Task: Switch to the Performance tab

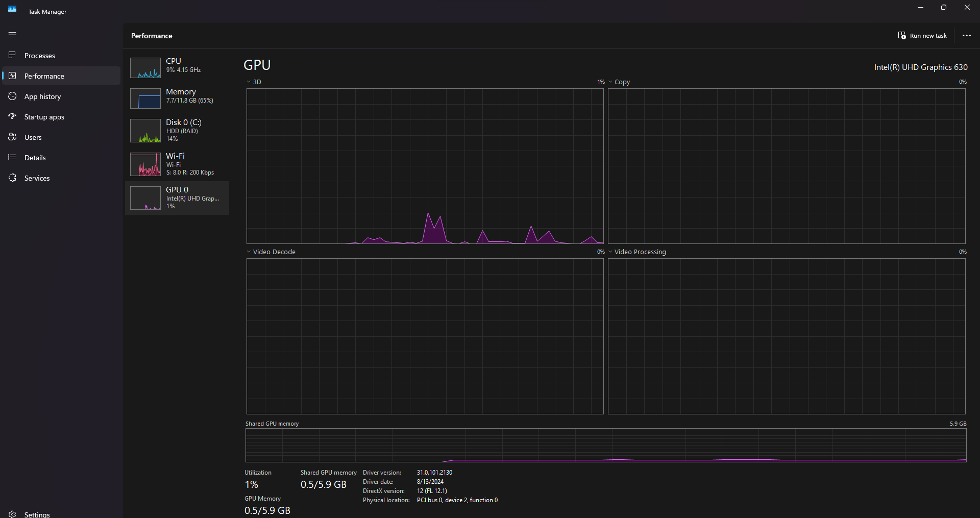Action: coord(61,76)
